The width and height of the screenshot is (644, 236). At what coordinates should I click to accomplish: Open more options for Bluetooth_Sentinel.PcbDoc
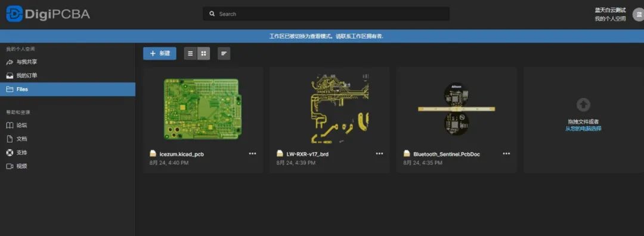click(506, 154)
